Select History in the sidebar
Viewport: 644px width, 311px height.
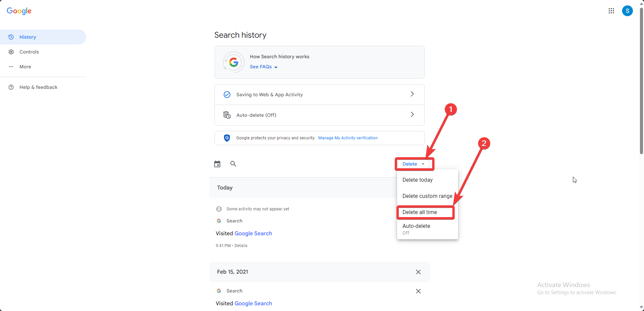pyautogui.click(x=43, y=37)
